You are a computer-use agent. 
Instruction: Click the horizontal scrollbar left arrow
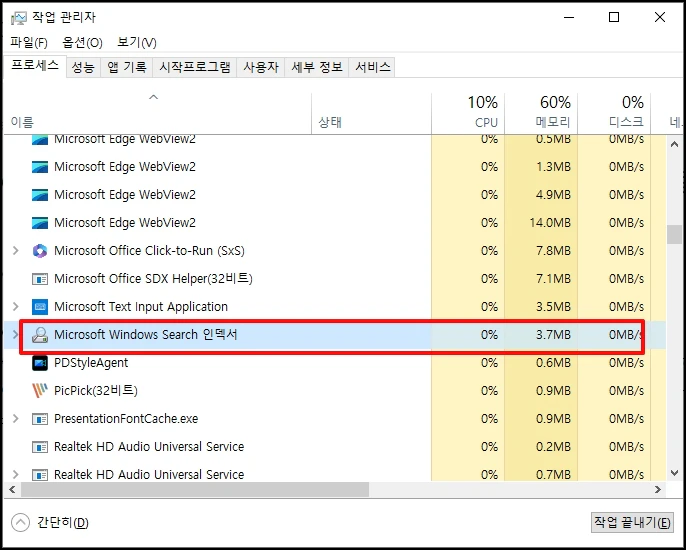pyautogui.click(x=12, y=490)
